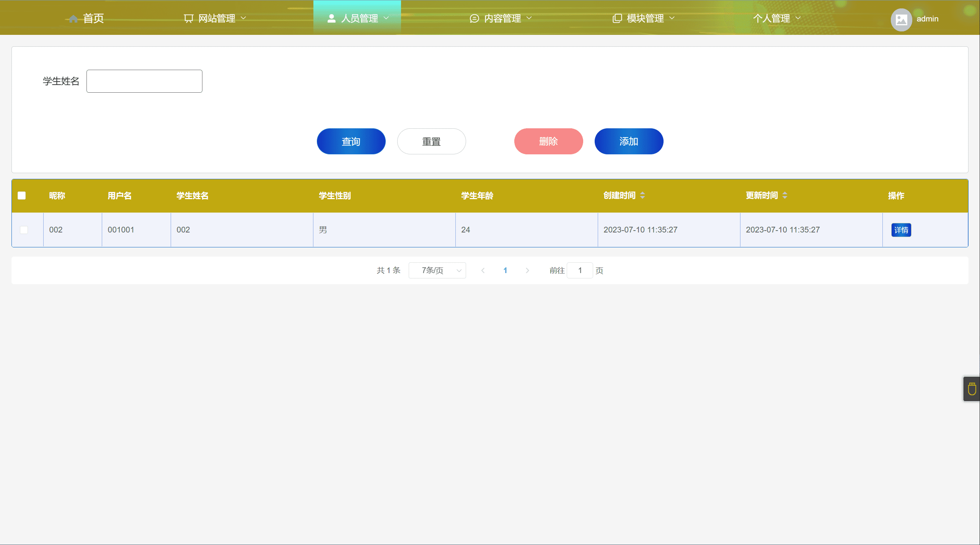Check the select-all header checkbox
Screen dimensions: 980x545
click(x=22, y=196)
